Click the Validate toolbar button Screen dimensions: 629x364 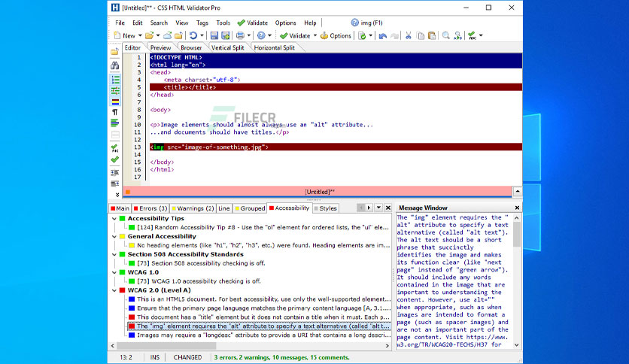pyautogui.click(x=295, y=35)
